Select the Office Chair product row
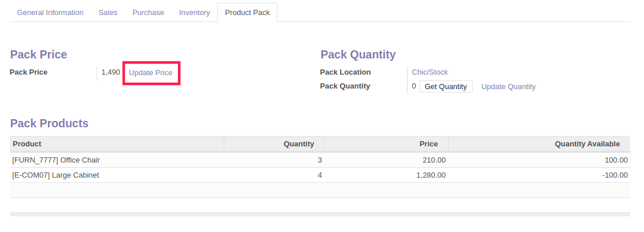Viewport: 644px width, 232px height. coord(320,160)
